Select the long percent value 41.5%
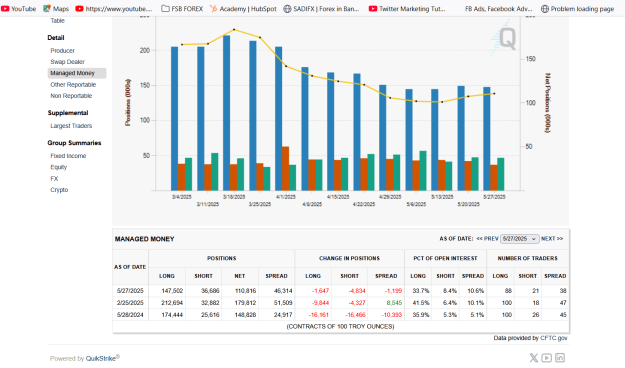Image resolution: width=625 pixels, height=368 pixels. coord(421,303)
